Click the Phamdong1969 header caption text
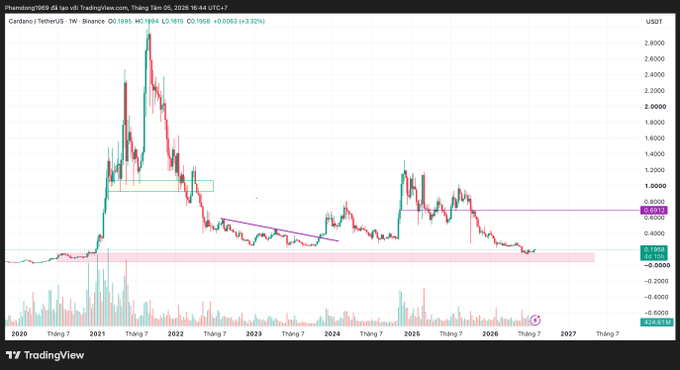Screen dimensions: 680x370 pyautogui.click(x=116, y=8)
